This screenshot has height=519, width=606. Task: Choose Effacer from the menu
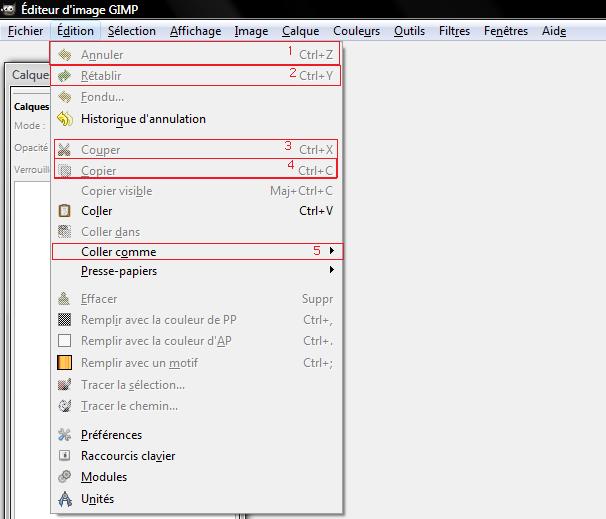[x=197, y=299]
